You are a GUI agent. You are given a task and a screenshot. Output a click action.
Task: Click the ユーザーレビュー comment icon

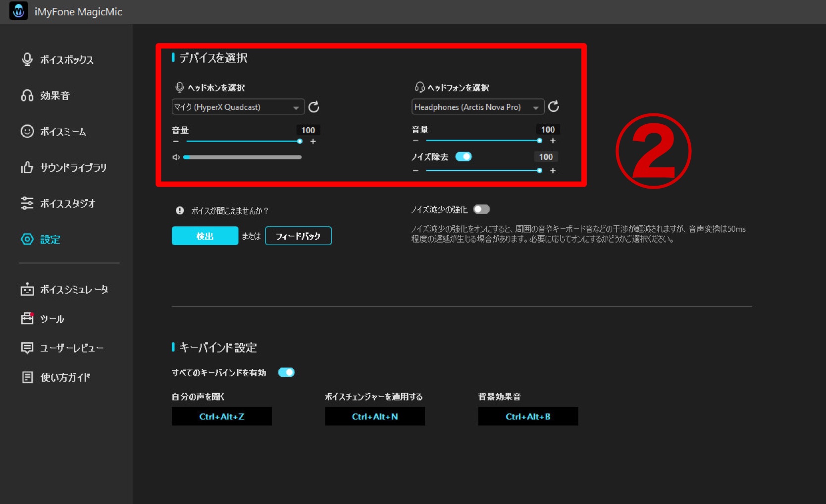[27, 348]
